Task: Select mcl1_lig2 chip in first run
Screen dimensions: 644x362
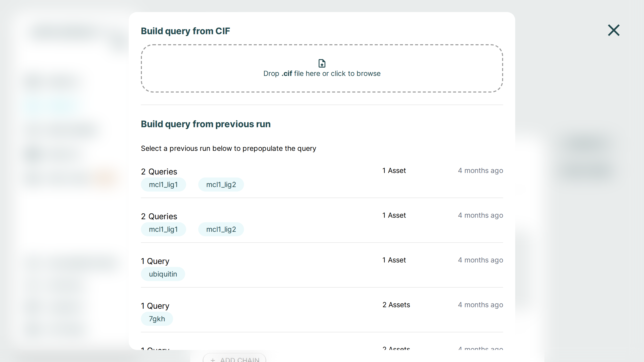Action: [221, 185]
